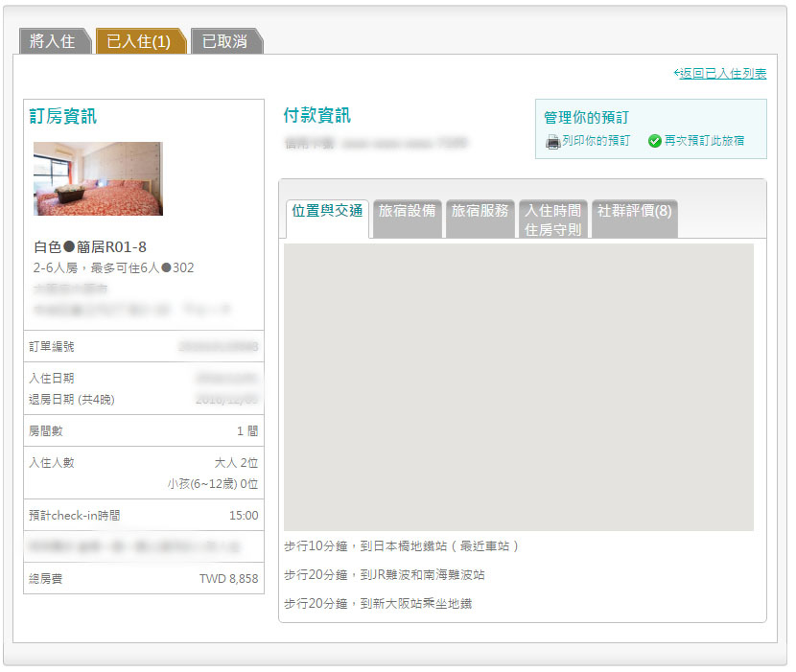The image size is (796, 672).
Task: Select the 位置與交通 tab
Action: click(x=327, y=219)
